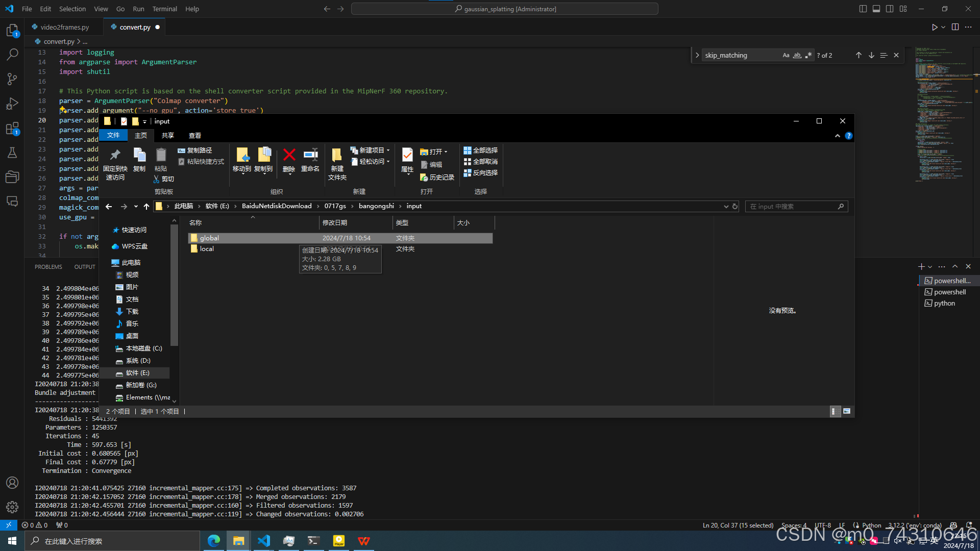This screenshot has height=551, width=980.
Task: Open the Terminal menu
Action: click(x=164, y=9)
